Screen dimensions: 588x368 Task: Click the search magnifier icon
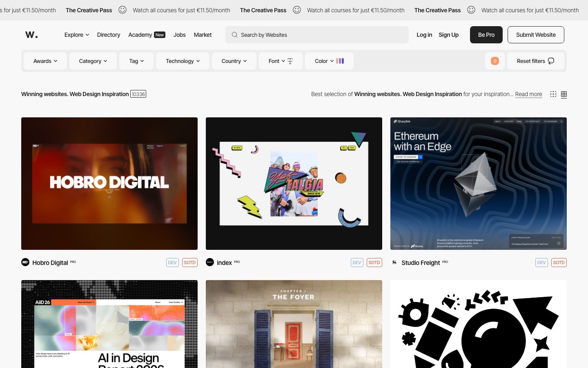(235, 35)
